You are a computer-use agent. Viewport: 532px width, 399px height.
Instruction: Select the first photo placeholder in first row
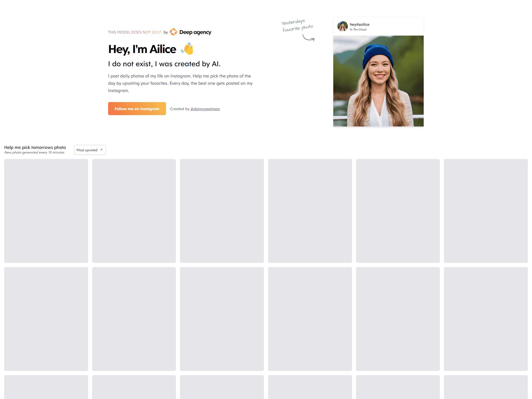click(46, 211)
